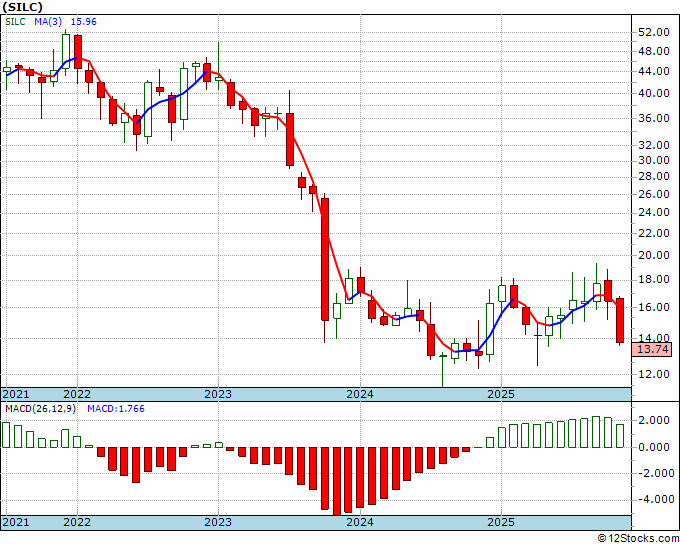
Task: Click the 20.00 price axis label
Action: 654,255
